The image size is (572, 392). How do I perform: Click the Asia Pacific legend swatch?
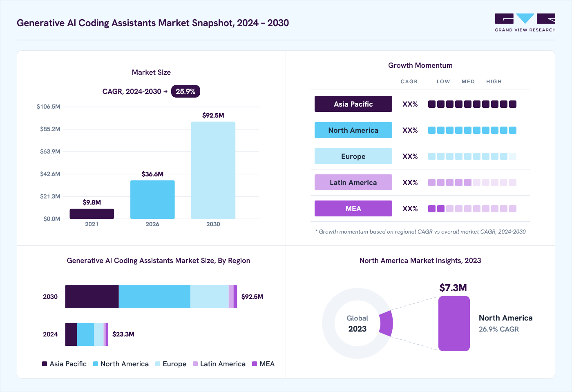point(45,364)
